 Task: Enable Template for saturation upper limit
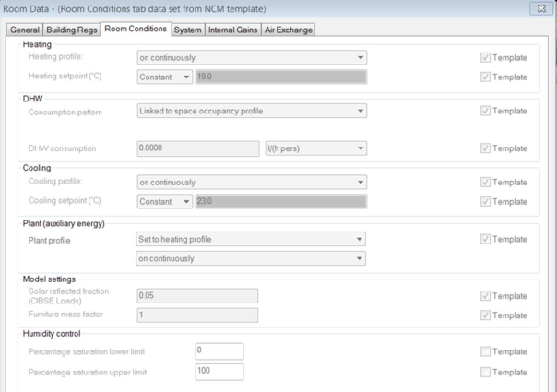[x=485, y=372]
